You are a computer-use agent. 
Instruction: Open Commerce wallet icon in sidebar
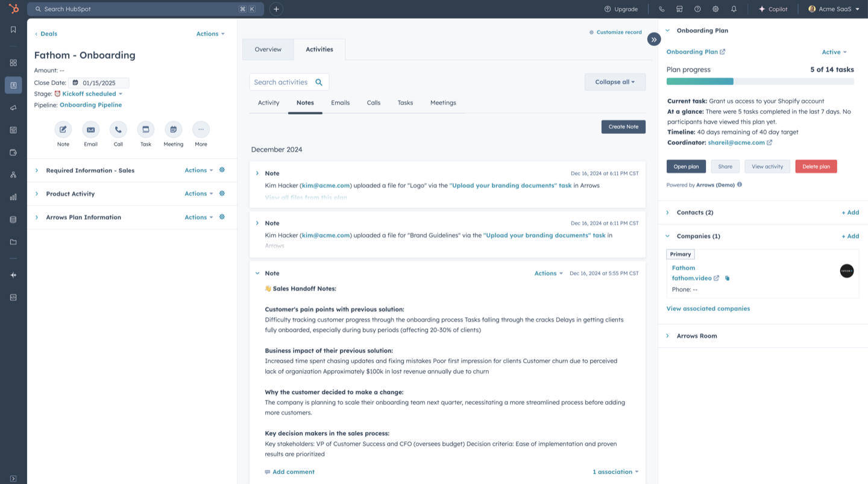click(13, 152)
